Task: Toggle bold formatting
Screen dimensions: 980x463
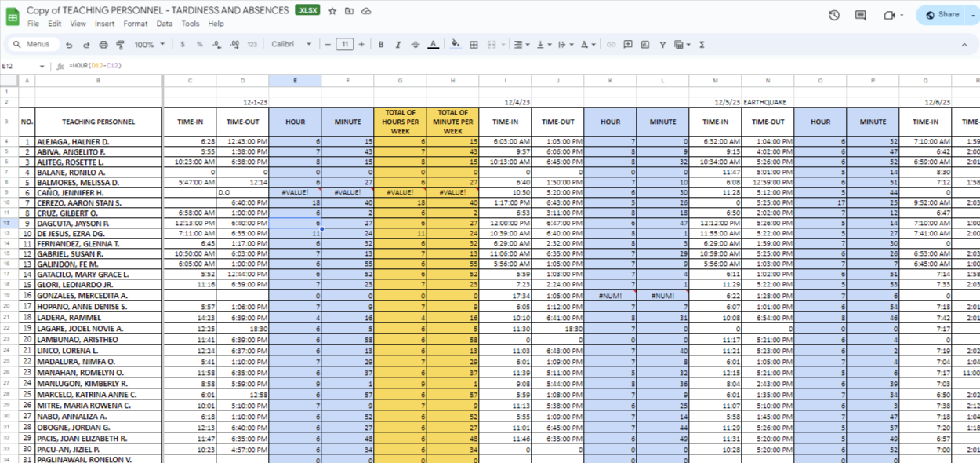Action: (381, 45)
